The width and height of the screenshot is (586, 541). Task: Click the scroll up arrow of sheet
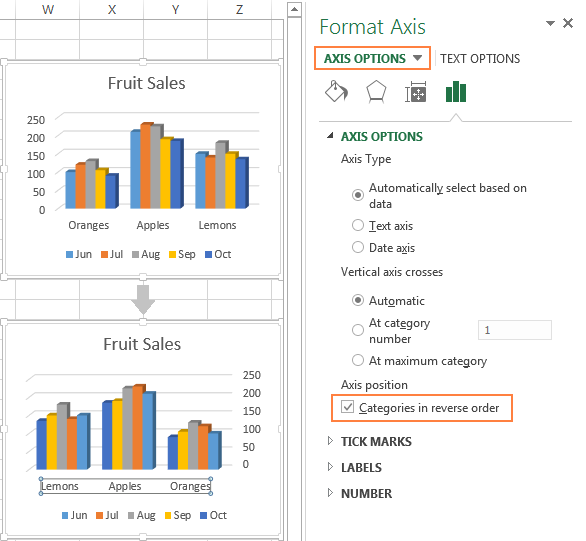[x=294, y=9]
